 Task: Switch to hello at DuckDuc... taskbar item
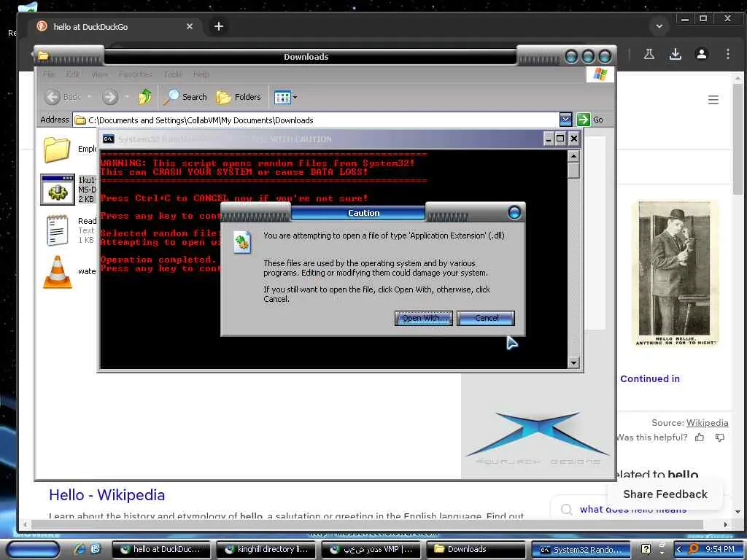161,549
